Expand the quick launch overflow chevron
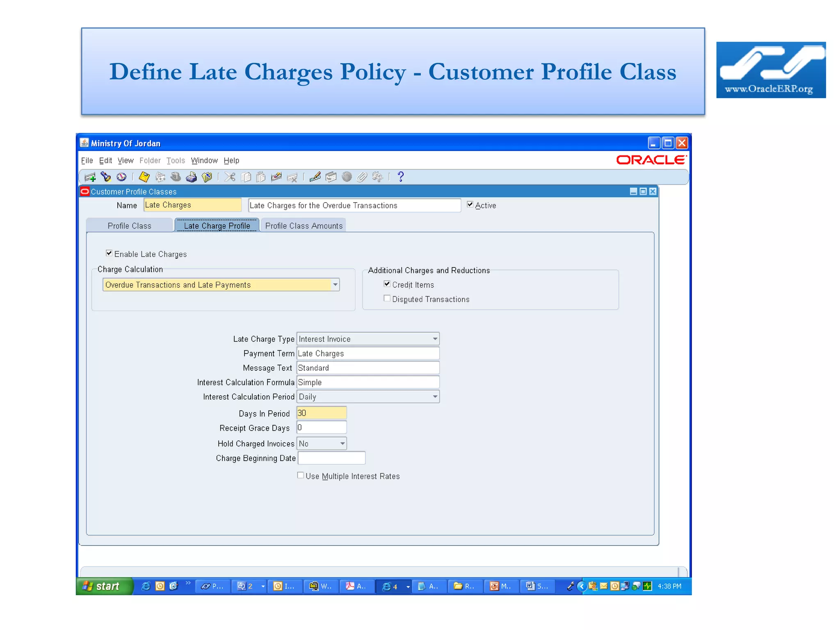840x630 pixels. tap(188, 582)
